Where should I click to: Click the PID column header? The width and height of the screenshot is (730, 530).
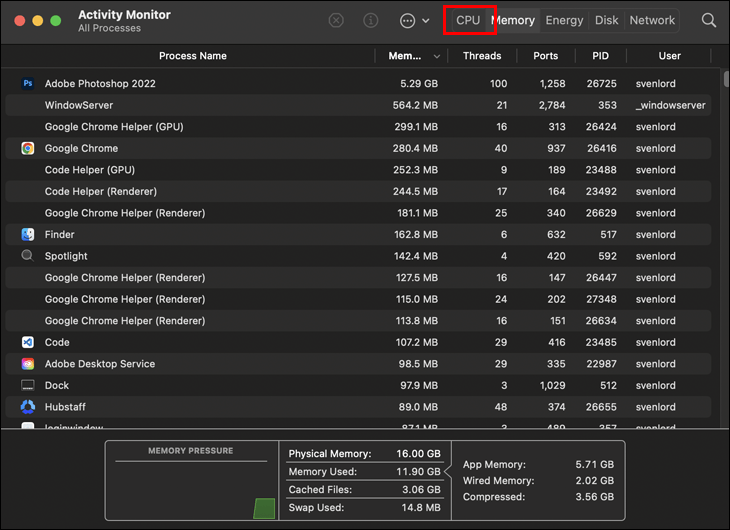(600, 56)
